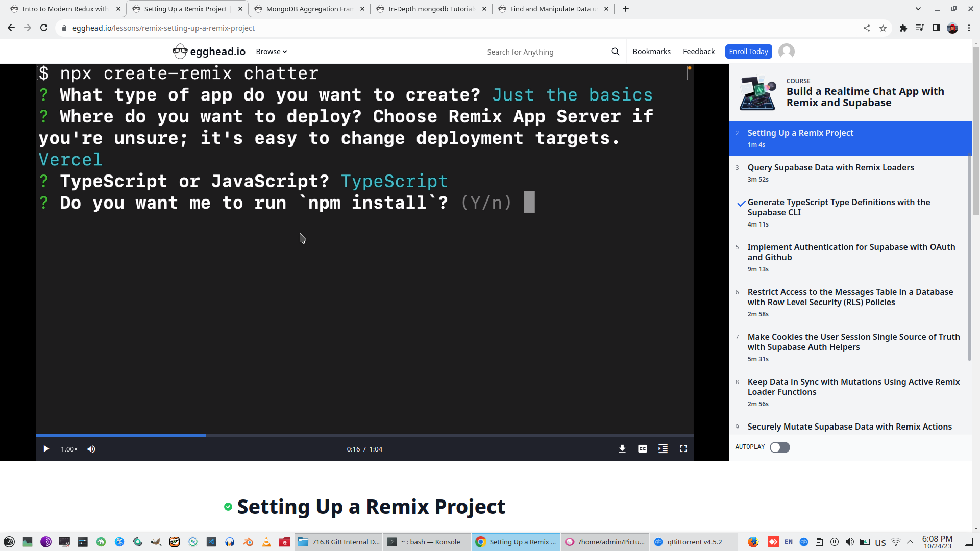This screenshot has height=551, width=980.
Task: Toggle closed captions on video
Action: [x=642, y=449]
